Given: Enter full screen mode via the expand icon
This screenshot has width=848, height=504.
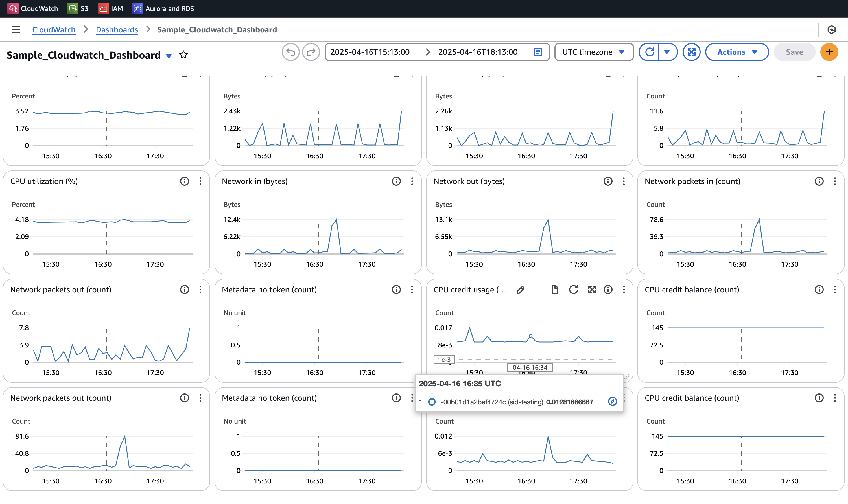Looking at the screenshot, I should (691, 52).
